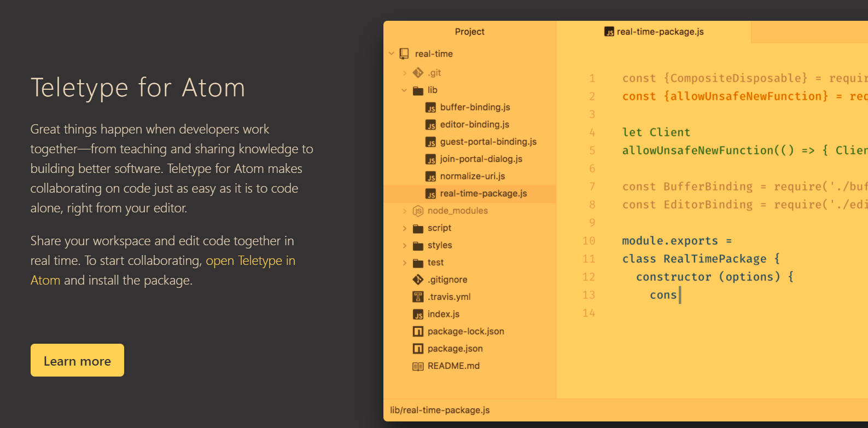Image resolution: width=868 pixels, height=428 pixels.
Task: Click the package-lock.json file icon
Action: coord(418,332)
